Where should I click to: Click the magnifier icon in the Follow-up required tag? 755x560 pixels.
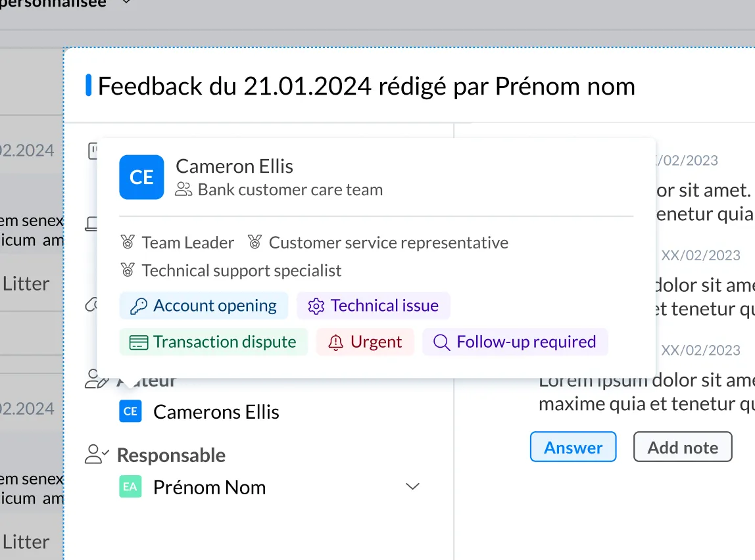click(442, 342)
